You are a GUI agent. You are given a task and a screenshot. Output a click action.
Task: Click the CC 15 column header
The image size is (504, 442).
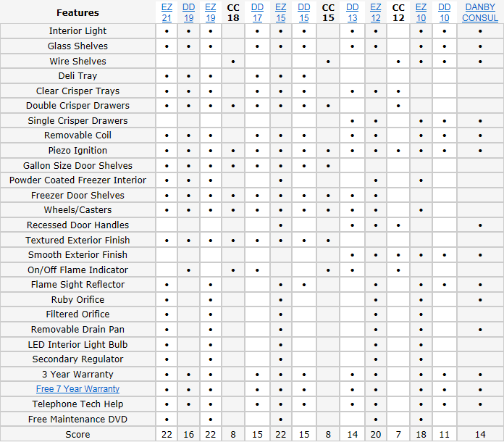(328, 12)
